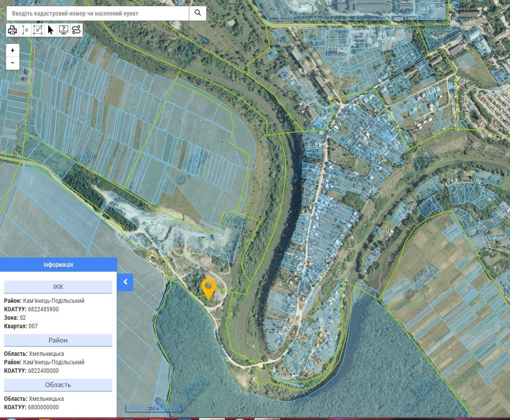This screenshot has height=420, width=510.
Task: Zoom out with the minus button
Action: click(12, 63)
